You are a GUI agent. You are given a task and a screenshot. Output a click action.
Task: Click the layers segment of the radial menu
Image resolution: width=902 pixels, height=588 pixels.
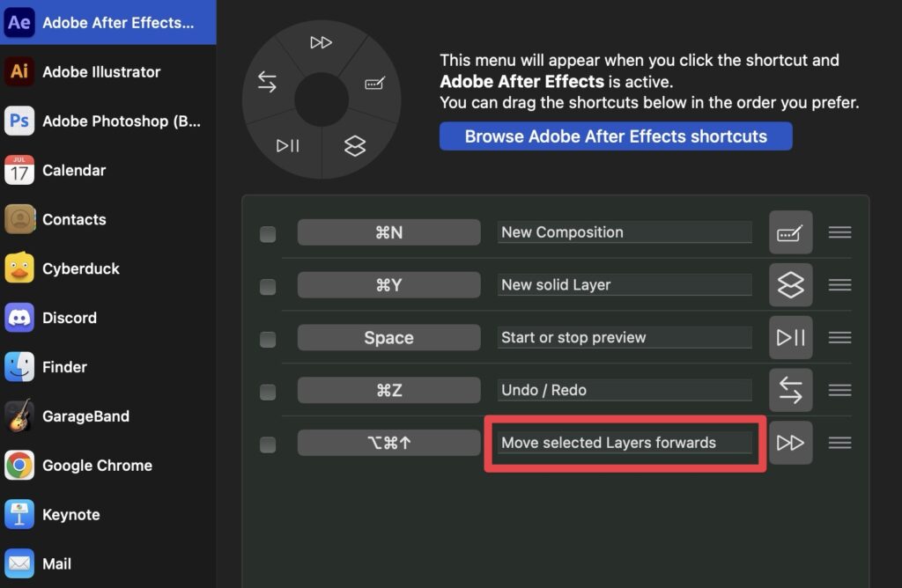click(x=355, y=145)
